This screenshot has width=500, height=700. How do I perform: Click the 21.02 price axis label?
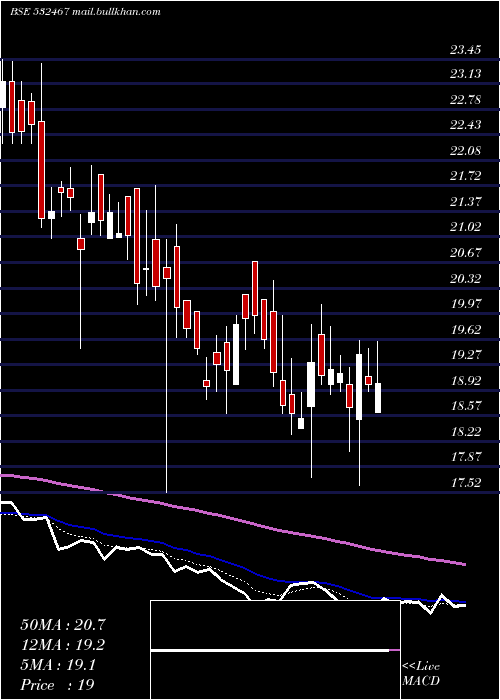(466, 227)
